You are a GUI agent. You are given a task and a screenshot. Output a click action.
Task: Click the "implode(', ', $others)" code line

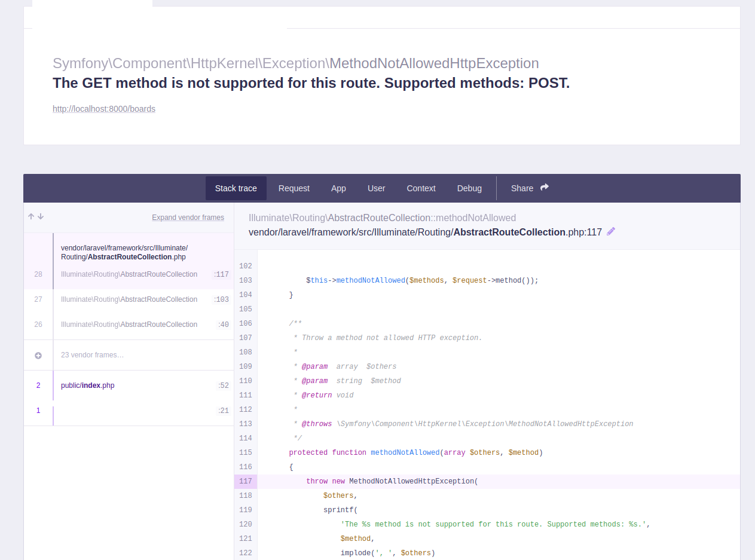[x=388, y=553]
